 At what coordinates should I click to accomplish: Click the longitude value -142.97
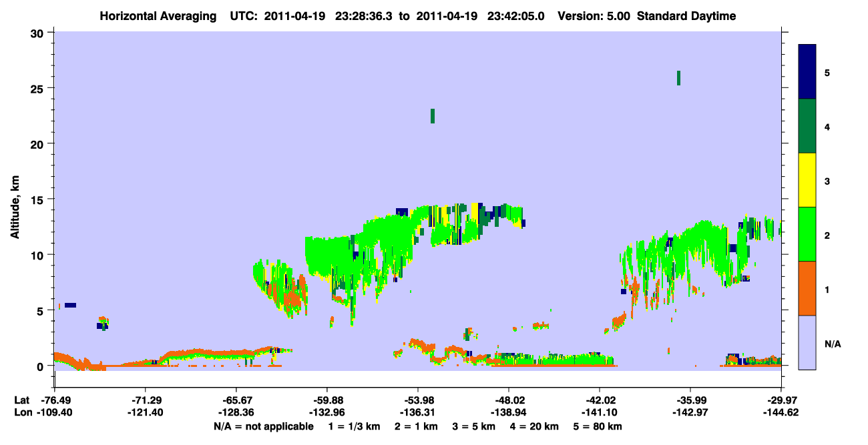click(x=690, y=413)
